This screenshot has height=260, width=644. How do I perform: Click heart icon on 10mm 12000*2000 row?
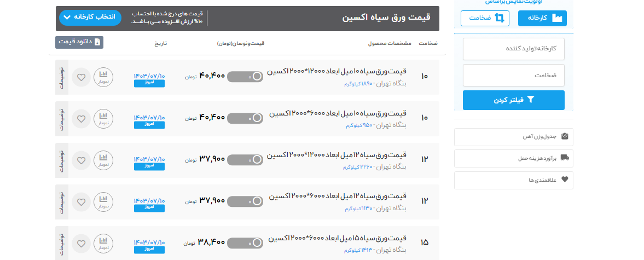(81, 77)
